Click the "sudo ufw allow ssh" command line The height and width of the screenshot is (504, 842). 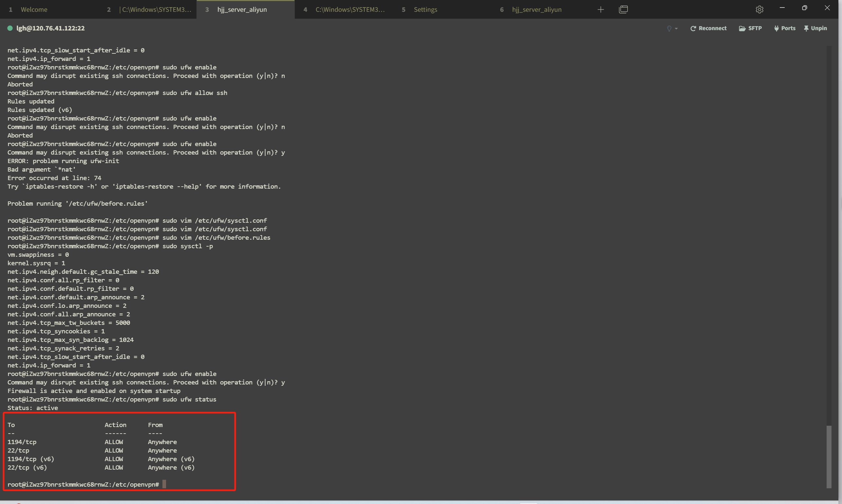(x=117, y=93)
